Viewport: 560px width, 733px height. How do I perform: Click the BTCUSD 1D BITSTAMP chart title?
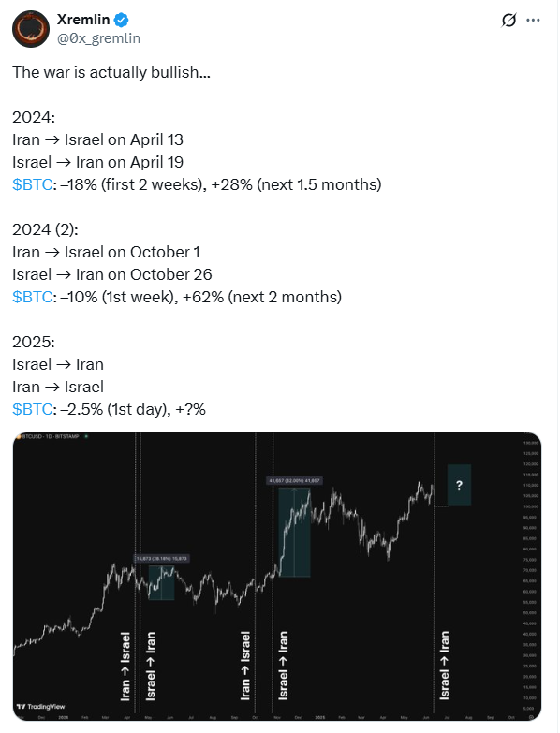51,436
